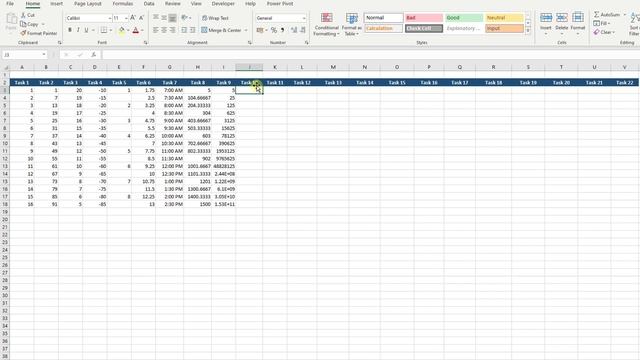Open the font size dropdown
640x360 pixels.
(x=126, y=18)
